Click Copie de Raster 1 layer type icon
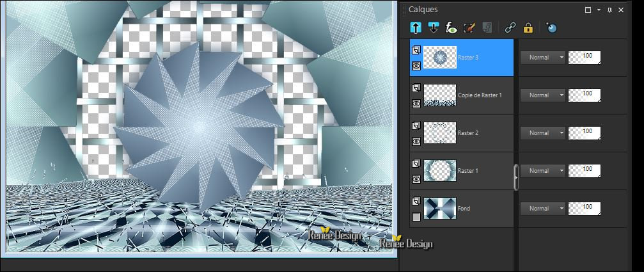Image resolution: width=644 pixels, height=272 pixels. click(x=416, y=88)
